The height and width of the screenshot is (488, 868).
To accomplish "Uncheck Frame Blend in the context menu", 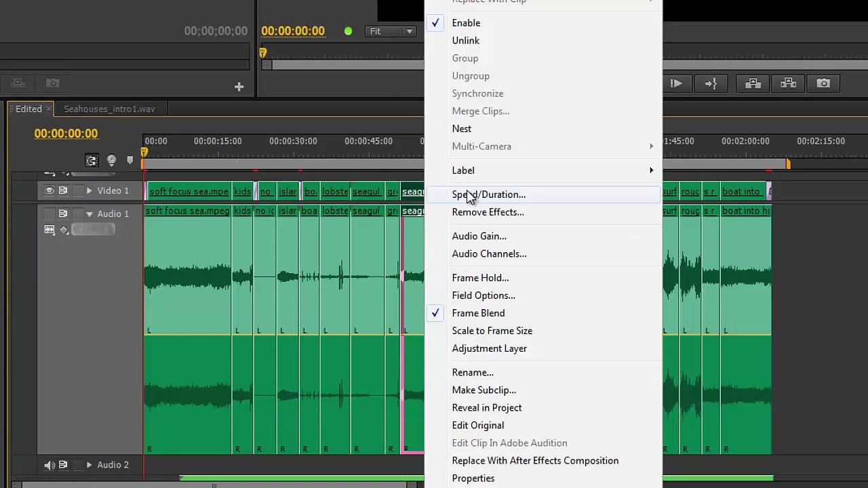I will 542,313.
